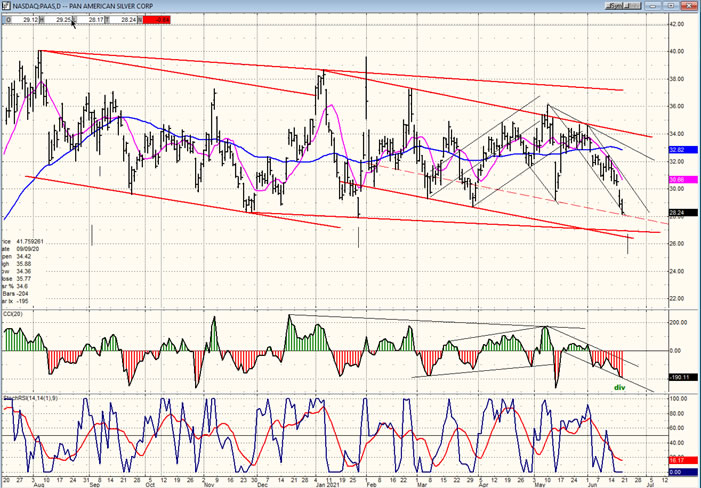Click the red net change box -0.84
Screen dimensions: 701x488
click(x=157, y=20)
